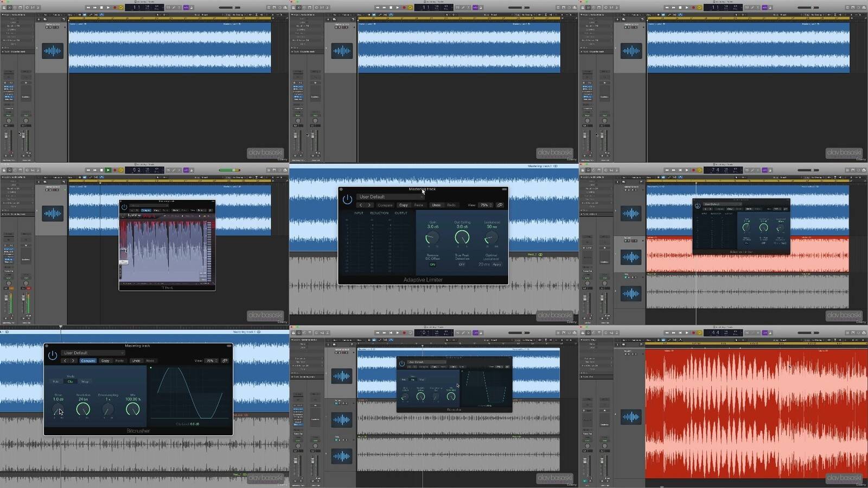This screenshot has width=868, height=488.
Task: Click Copy in the large Adaptive Limiter window
Action: (404, 205)
